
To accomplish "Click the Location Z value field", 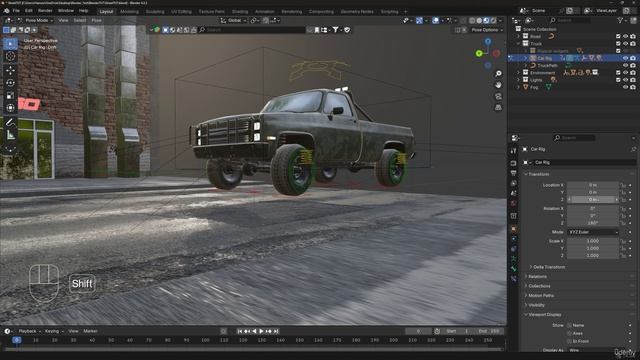I will 593,200.
